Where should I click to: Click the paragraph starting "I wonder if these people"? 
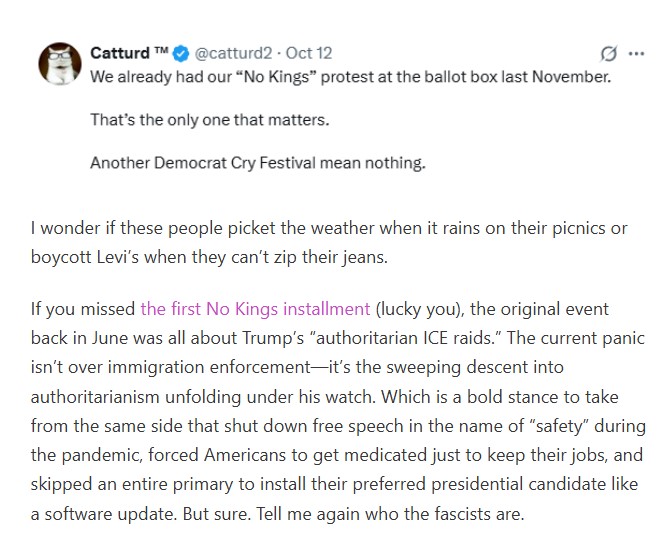click(330, 228)
